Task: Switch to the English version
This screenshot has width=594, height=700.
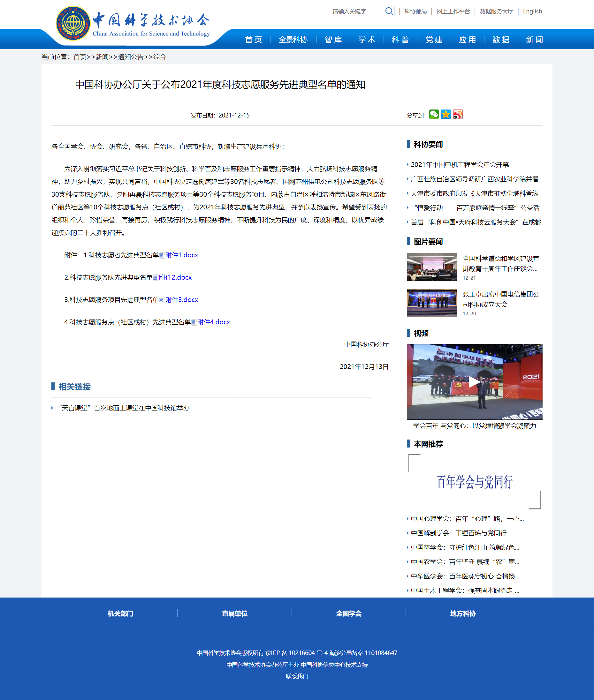Action: point(532,11)
